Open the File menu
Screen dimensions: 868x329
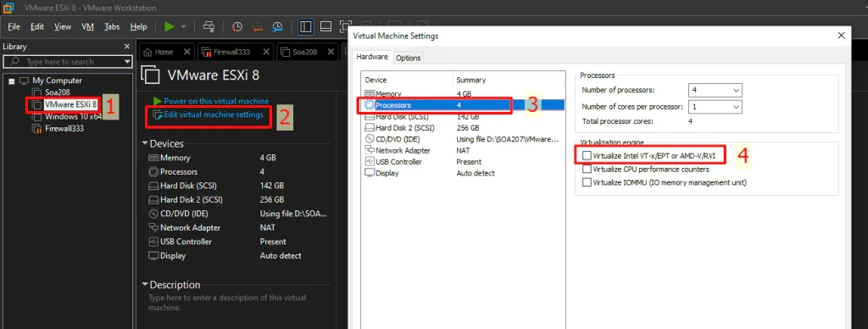14,26
